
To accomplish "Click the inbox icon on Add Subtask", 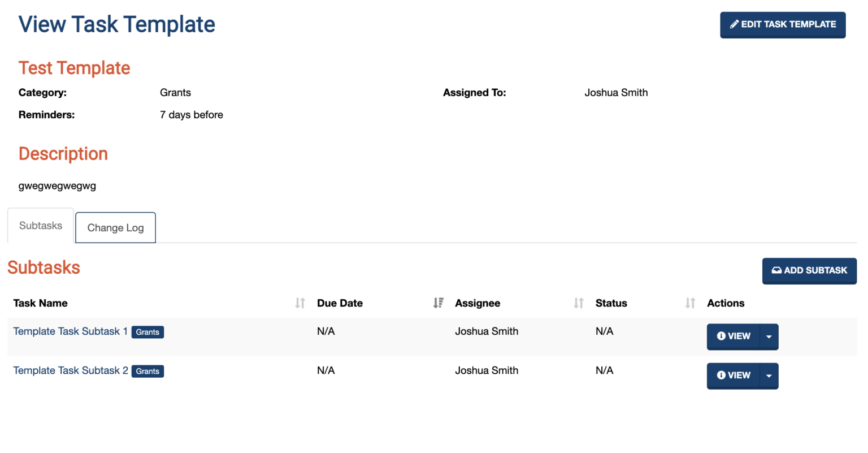I will point(776,270).
